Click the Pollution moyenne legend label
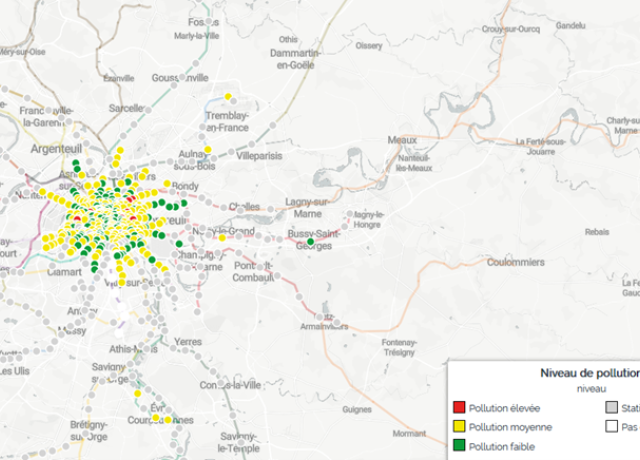Viewport: 640px width, 460px height. (510, 427)
